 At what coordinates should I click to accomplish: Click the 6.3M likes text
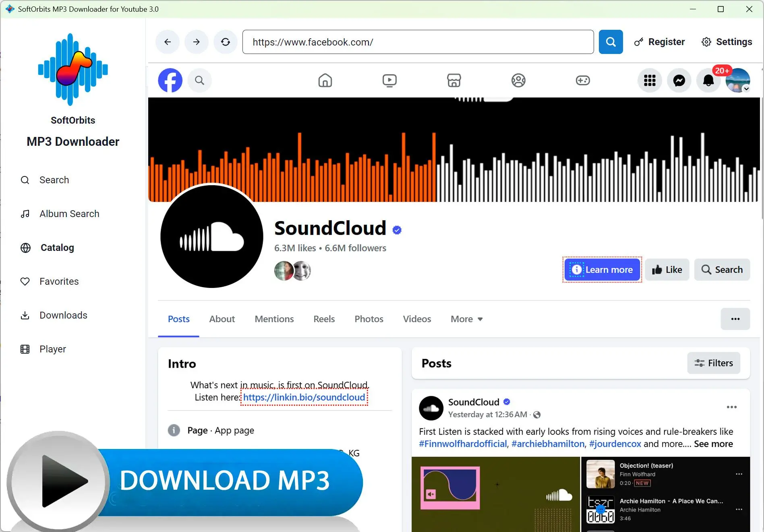pyautogui.click(x=295, y=248)
